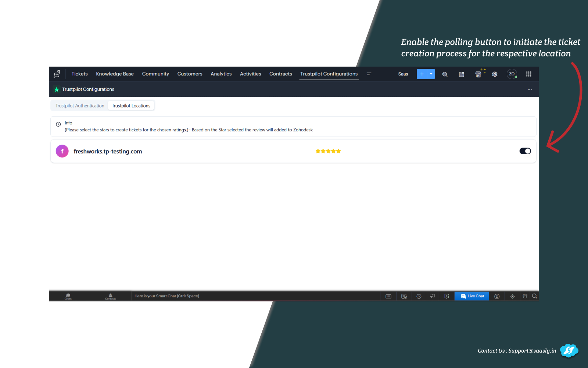The width and height of the screenshot is (588, 368).
Task: Click the Info label text
Action: point(68,123)
